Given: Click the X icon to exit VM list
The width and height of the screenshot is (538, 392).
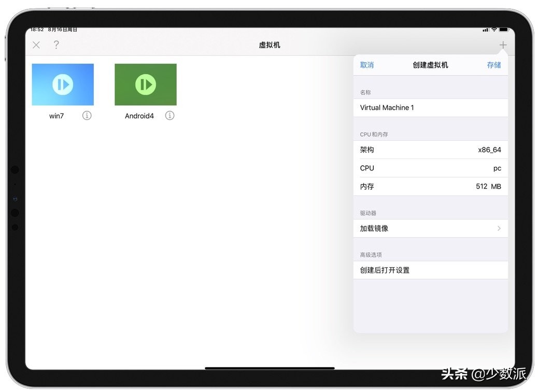Looking at the screenshot, I should pos(36,45).
